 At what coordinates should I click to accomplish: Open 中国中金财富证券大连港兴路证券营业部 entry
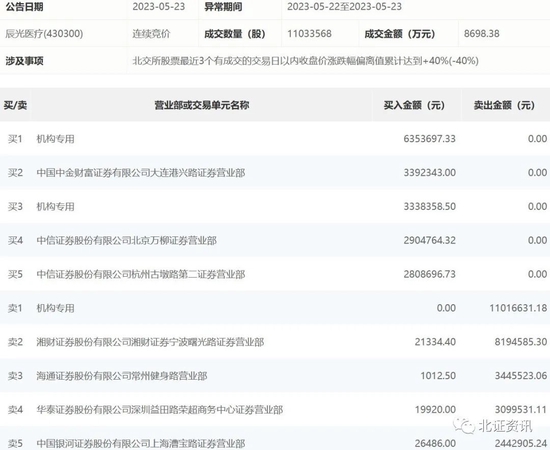[141, 173]
